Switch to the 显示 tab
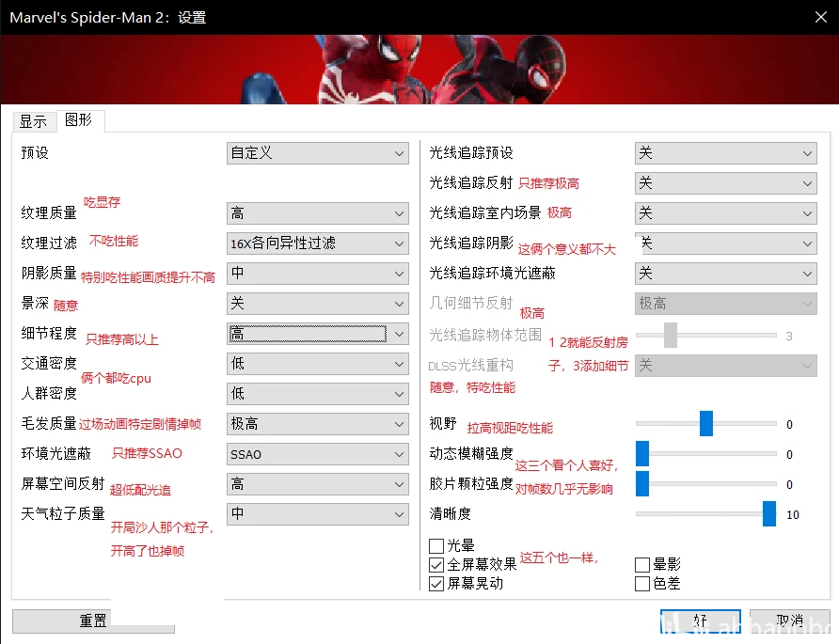This screenshot has height=644, width=839. [x=33, y=121]
